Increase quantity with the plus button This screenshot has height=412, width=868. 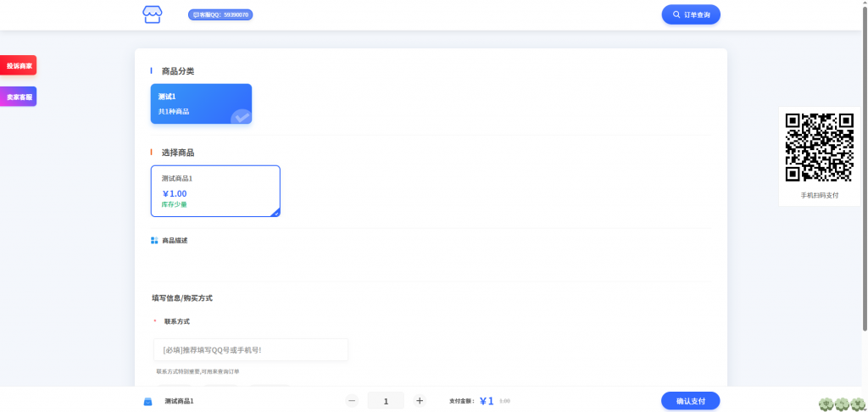pyautogui.click(x=420, y=401)
